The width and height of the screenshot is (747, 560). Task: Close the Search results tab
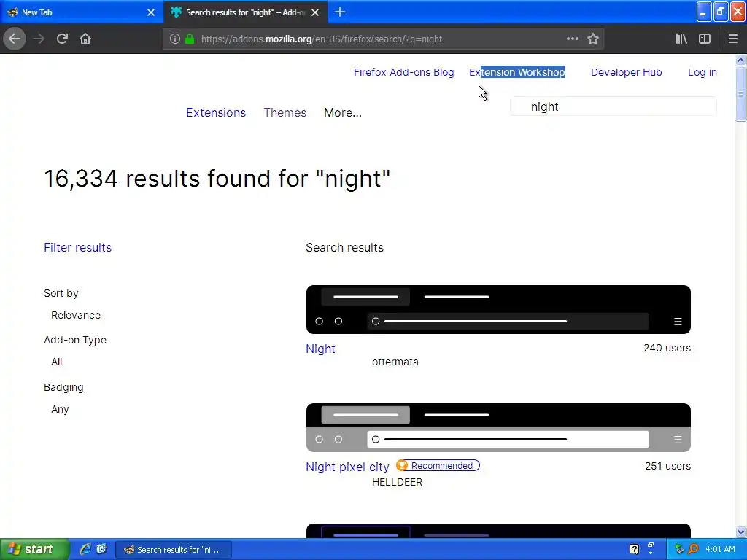315,12
